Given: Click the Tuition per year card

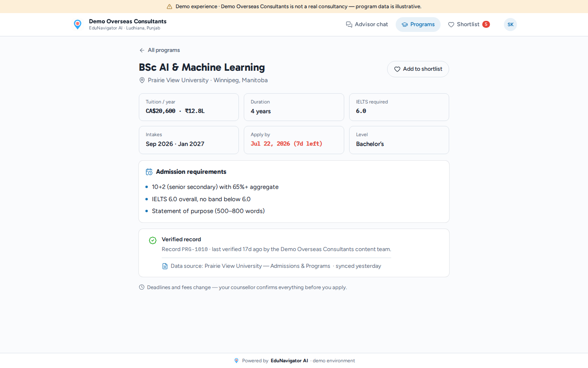Looking at the screenshot, I should 189,107.
